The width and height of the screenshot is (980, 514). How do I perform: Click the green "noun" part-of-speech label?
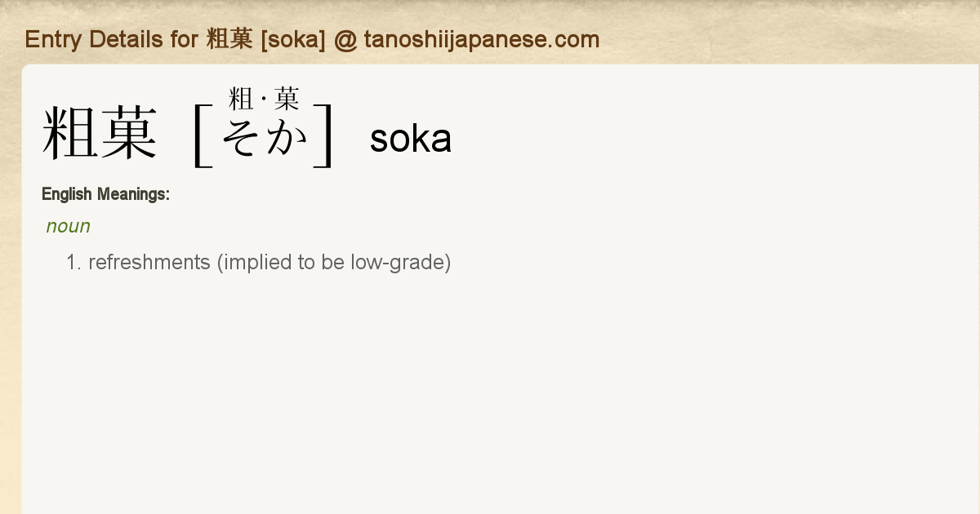click(68, 226)
